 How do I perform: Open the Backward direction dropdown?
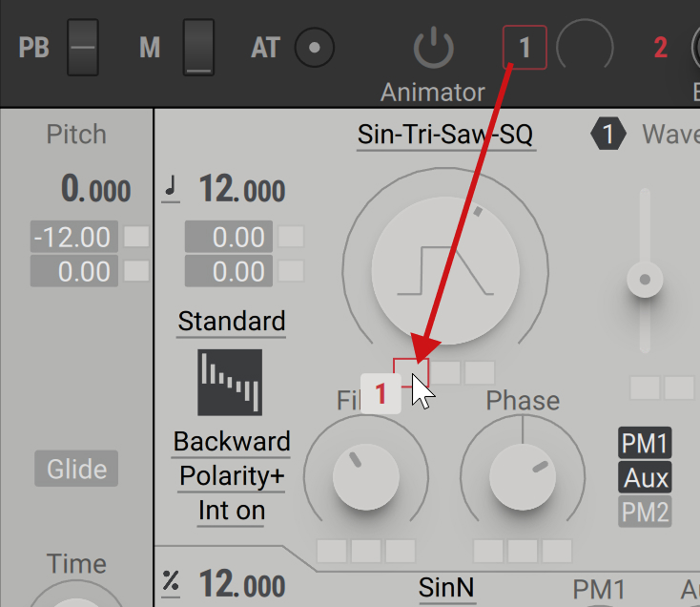point(231,442)
